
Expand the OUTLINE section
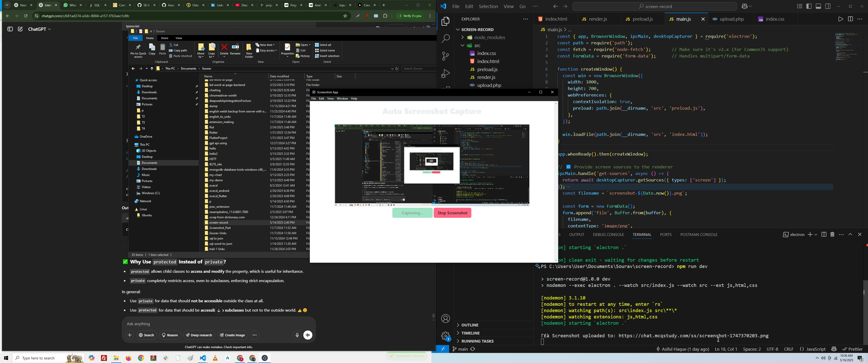[x=470, y=325]
